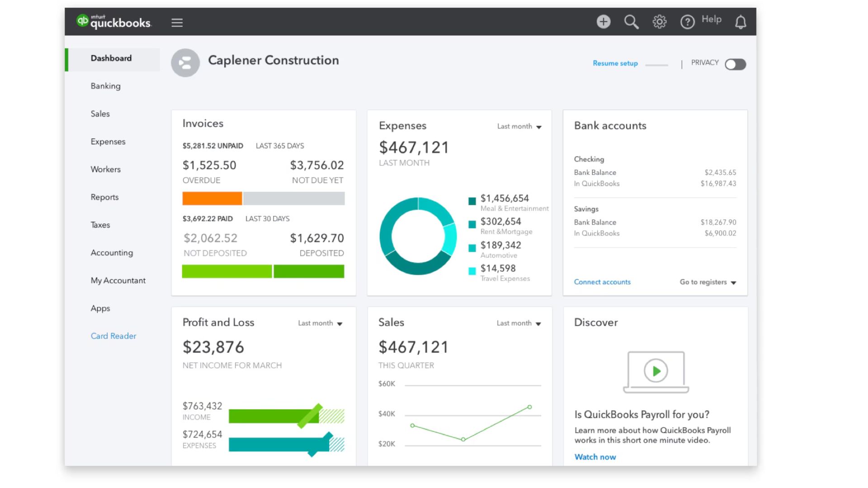Open Expenses in the sidebar
The image size is (868, 488).
[x=108, y=141]
